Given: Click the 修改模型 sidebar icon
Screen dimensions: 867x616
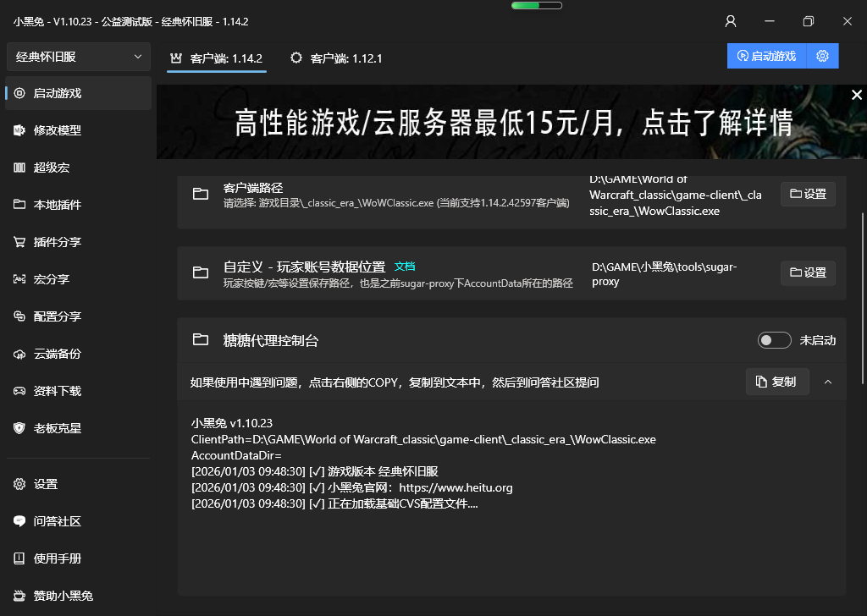Looking at the screenshot, I should point(19,130).
